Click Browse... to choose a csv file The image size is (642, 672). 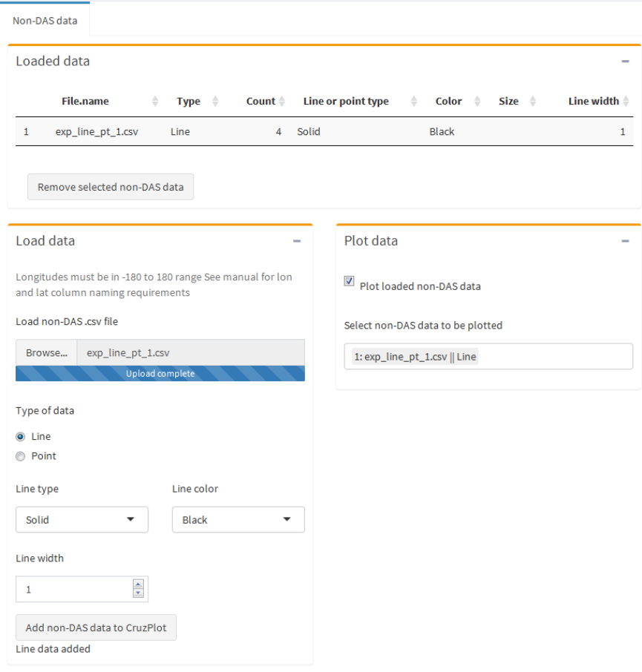click(x=46, y=352)
